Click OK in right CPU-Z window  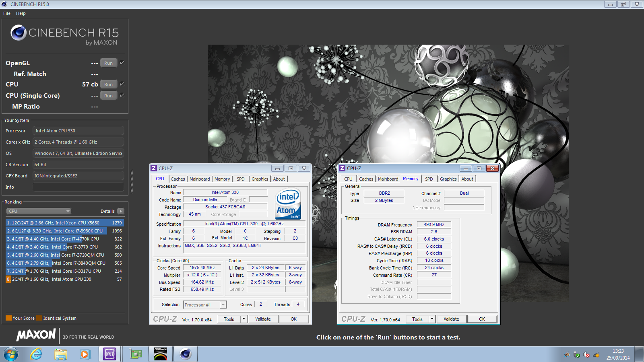[482, 319]
